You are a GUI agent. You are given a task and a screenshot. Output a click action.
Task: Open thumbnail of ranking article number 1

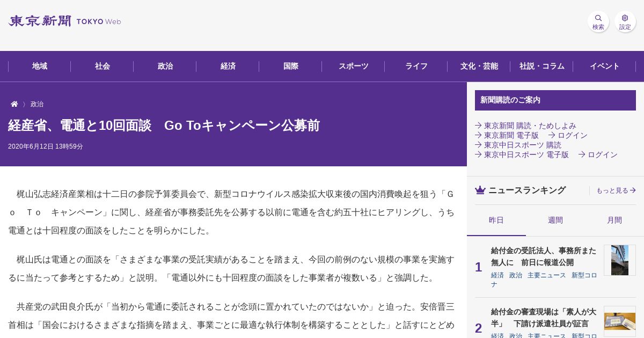(620, 260)
